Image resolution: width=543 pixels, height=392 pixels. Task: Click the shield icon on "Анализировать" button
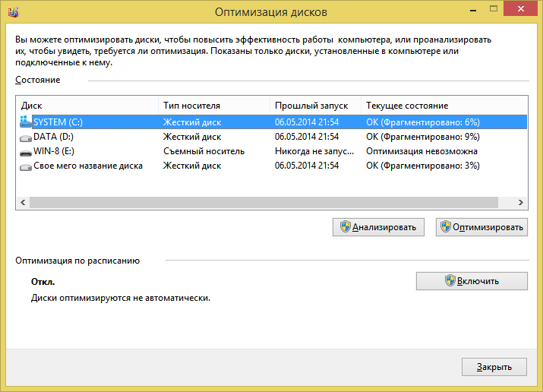tap(345, 227)
